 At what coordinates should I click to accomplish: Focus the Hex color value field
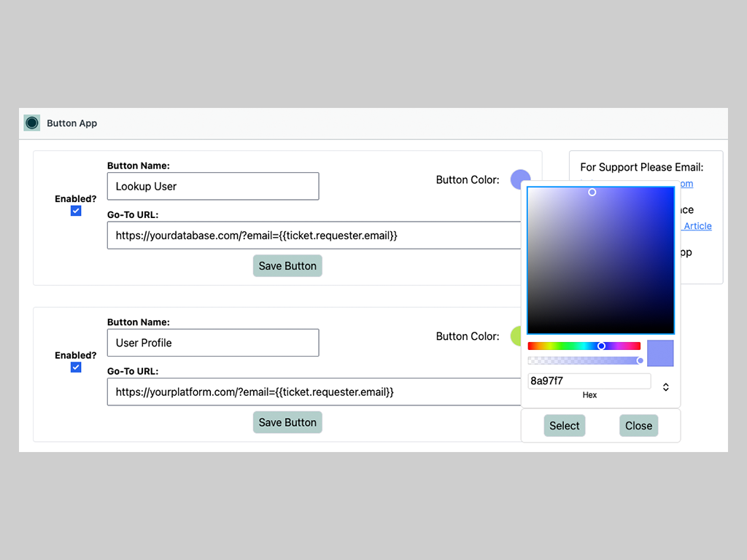[589, 381]
